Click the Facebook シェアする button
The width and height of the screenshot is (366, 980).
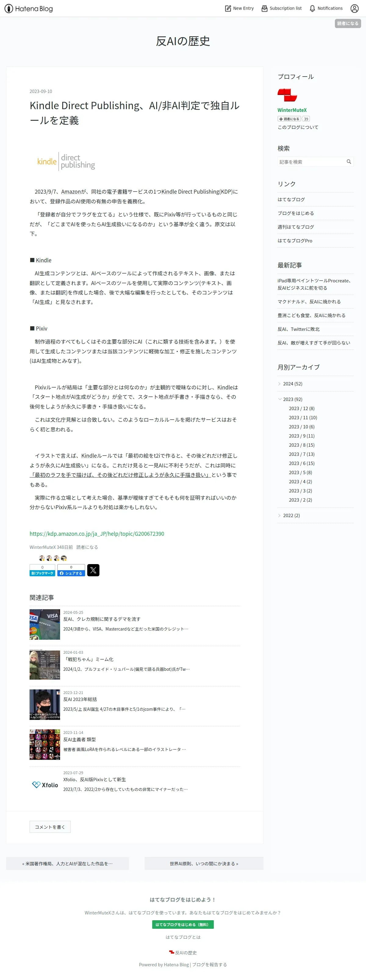coord(71,570)
